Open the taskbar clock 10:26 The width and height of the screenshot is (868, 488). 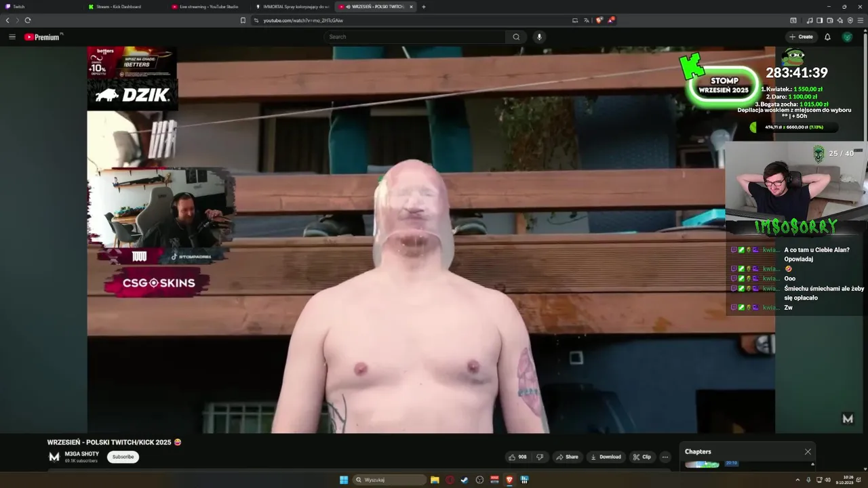(845, 480)
